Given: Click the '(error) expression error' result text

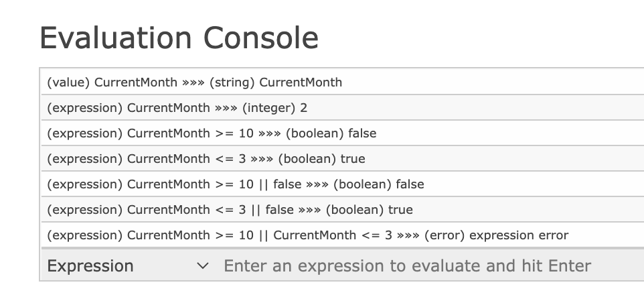Looking at the screenshot, I should pos(497,235).
